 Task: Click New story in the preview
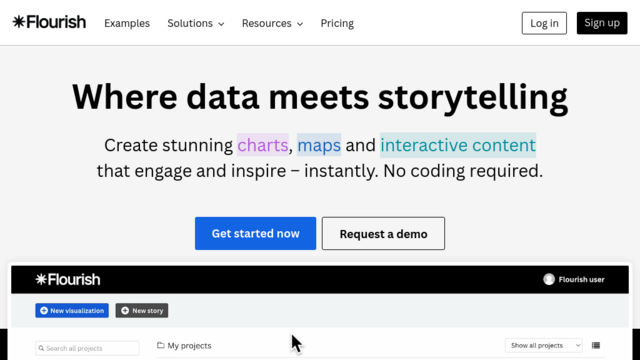[142, 311]
